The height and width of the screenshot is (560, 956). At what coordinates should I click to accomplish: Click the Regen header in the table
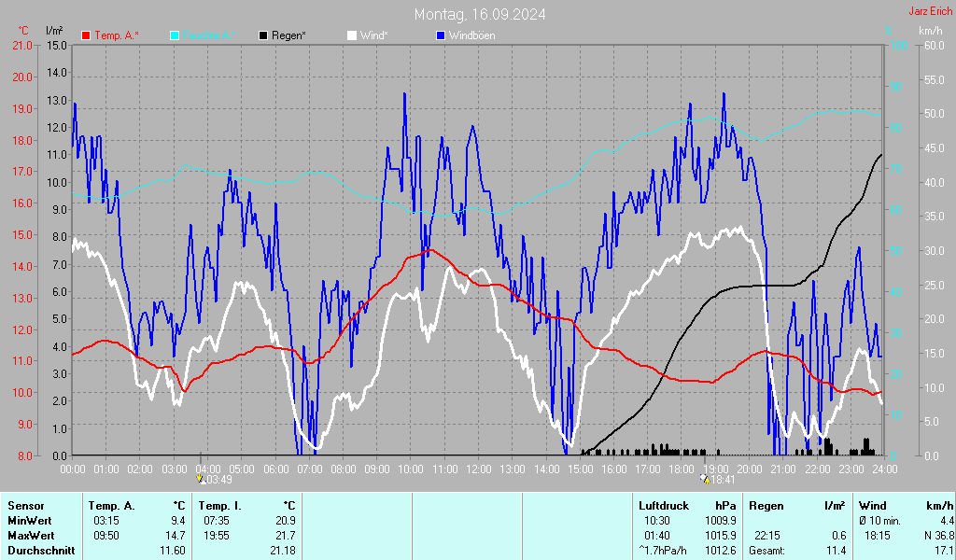[x=767, y=505]
